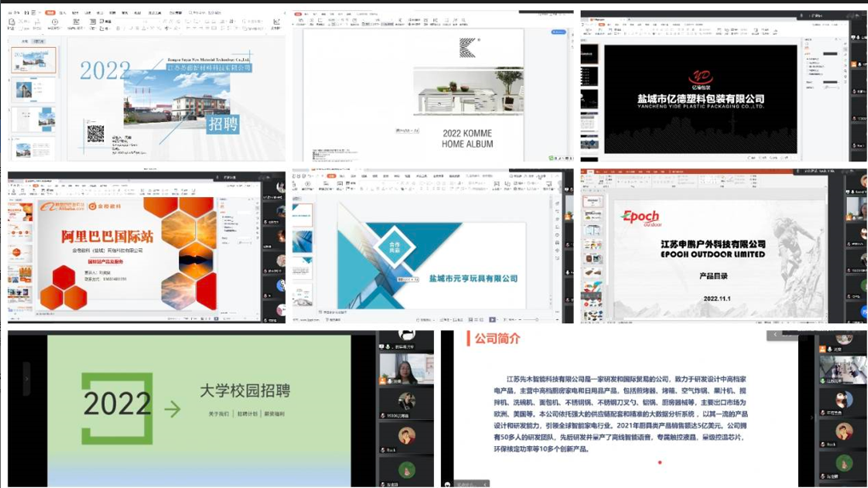Click the green arrow icon beside the 2022 box

click(172, 410)
